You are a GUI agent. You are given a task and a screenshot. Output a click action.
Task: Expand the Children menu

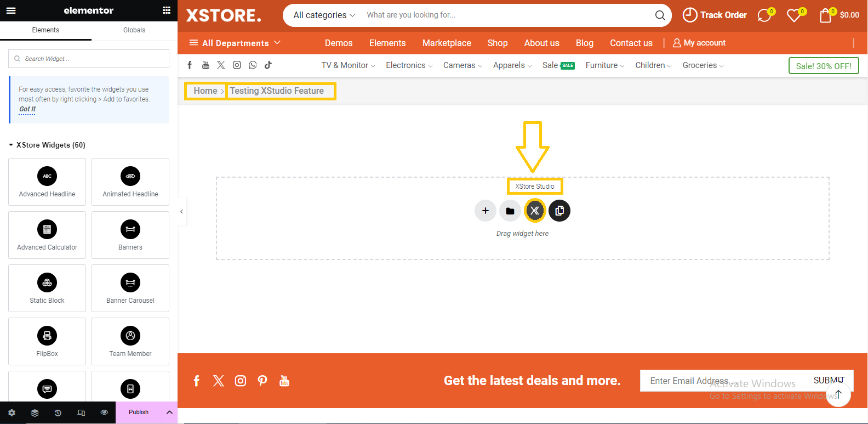click(x=653, y=65)
